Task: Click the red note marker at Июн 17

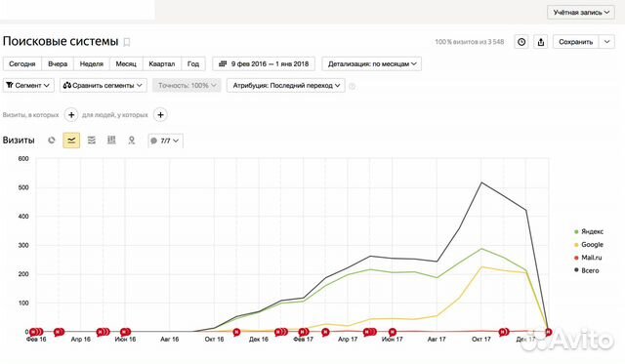Action: pos(393,332)
